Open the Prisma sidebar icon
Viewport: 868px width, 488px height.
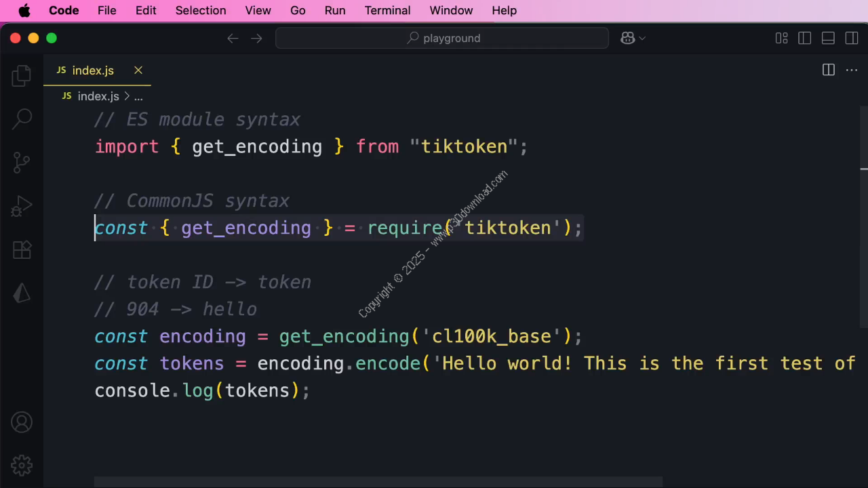[22, 293]
